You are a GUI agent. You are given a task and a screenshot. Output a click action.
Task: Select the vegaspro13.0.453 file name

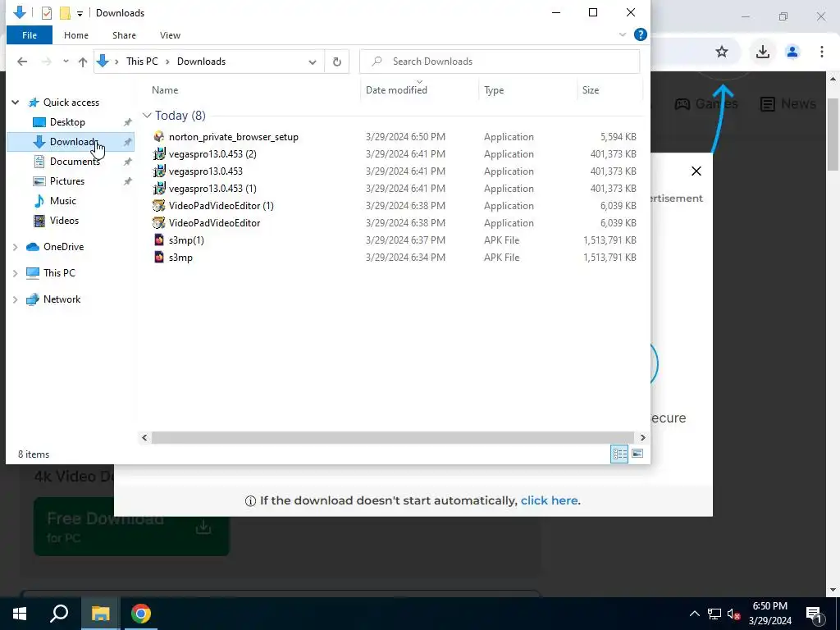pos(206,171)
